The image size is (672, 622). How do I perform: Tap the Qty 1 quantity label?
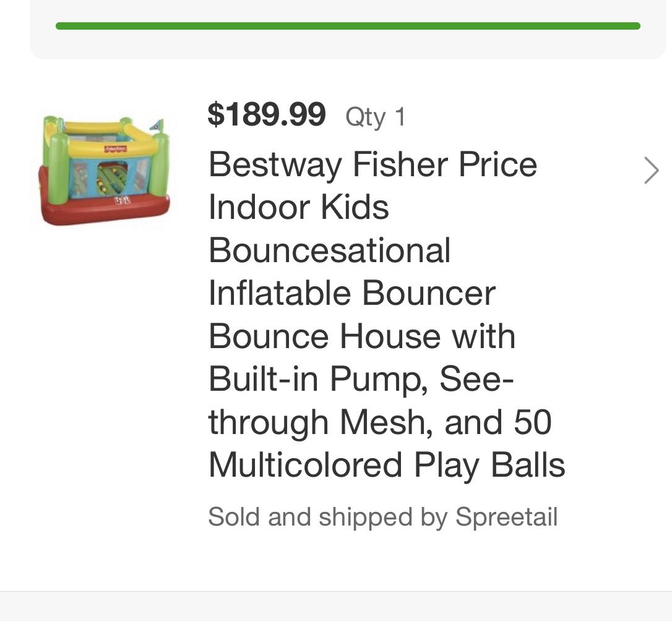pyautogui.click(x=376, y=117)
